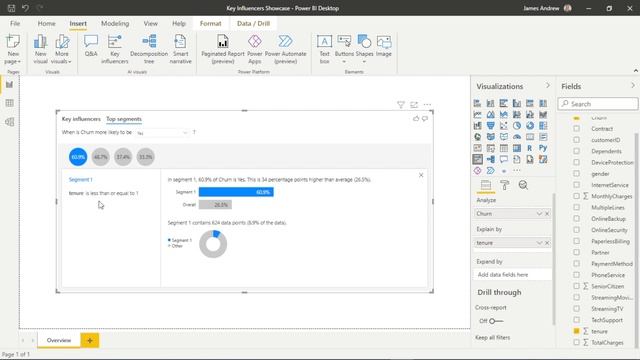Choose the Matrix visualization
The image size is (640, 360).
point(517,148)
